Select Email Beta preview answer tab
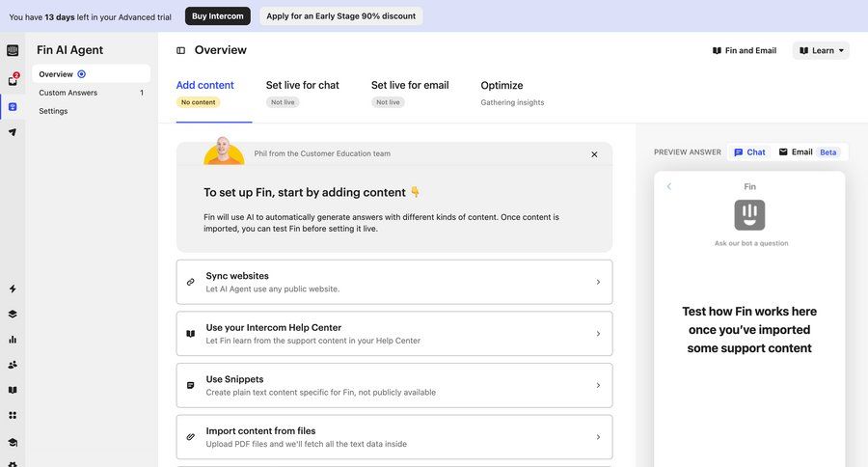868x467 pixels. click(x=809, y=152)
